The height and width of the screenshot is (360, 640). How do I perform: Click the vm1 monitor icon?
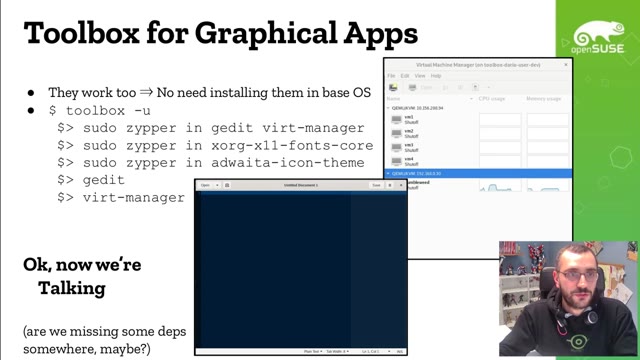tap(396, 119)
